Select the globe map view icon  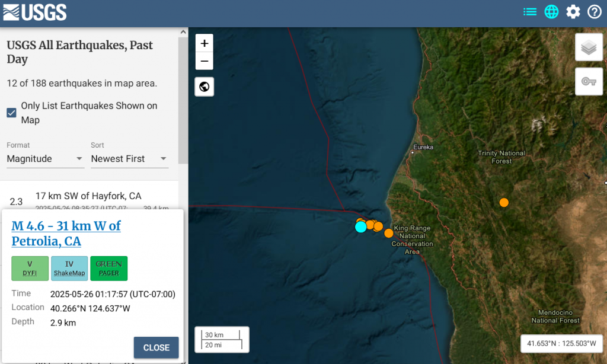pyautogui.click(x=551, y=12)
